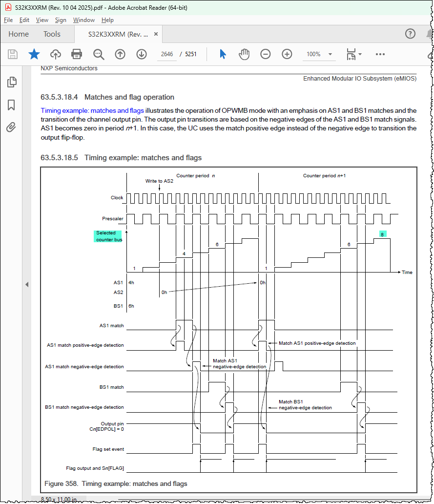Open Help using the question mark icon
This screenshot has width=434, height=504.
pyautogui.click(x=410, y=34)
